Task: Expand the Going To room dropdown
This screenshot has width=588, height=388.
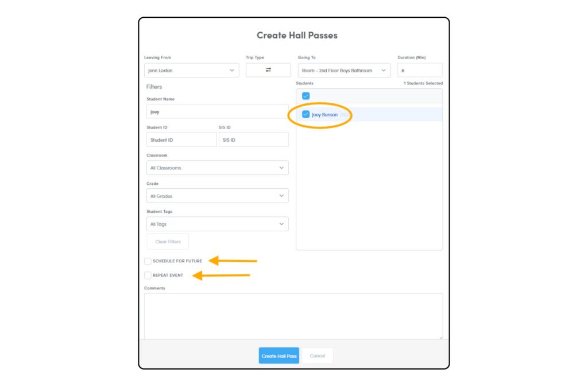Action: 343,71
